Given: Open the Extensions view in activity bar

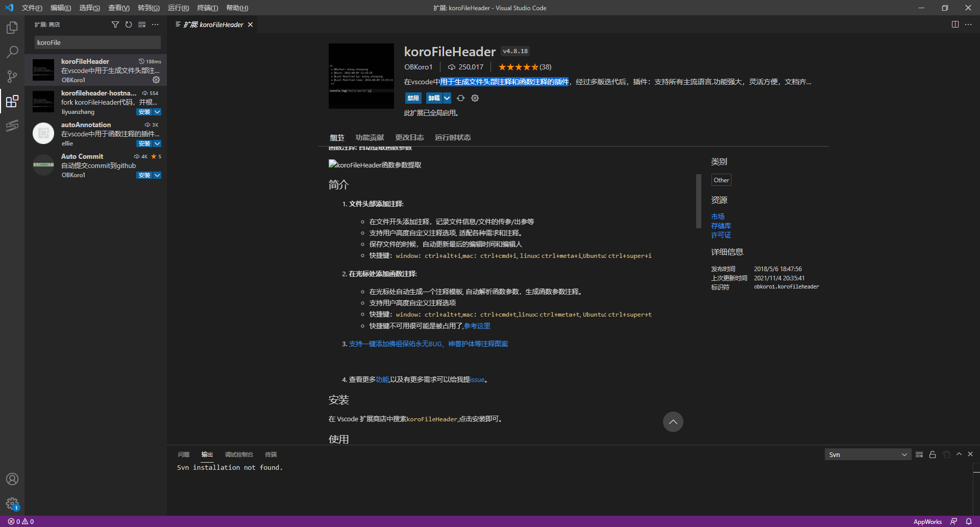Looking at the screenshot, I should tap(12, 101).
